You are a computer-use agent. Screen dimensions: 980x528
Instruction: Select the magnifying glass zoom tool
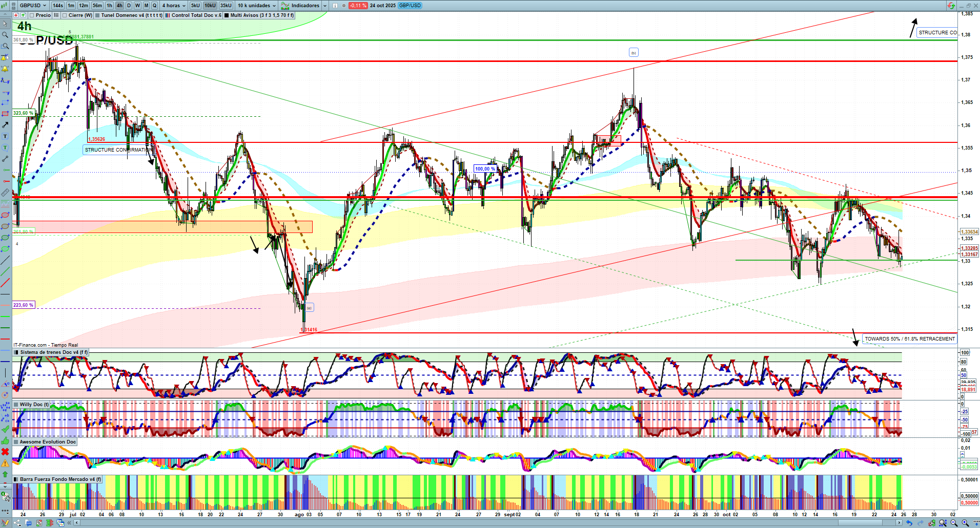tap(5, 35)
